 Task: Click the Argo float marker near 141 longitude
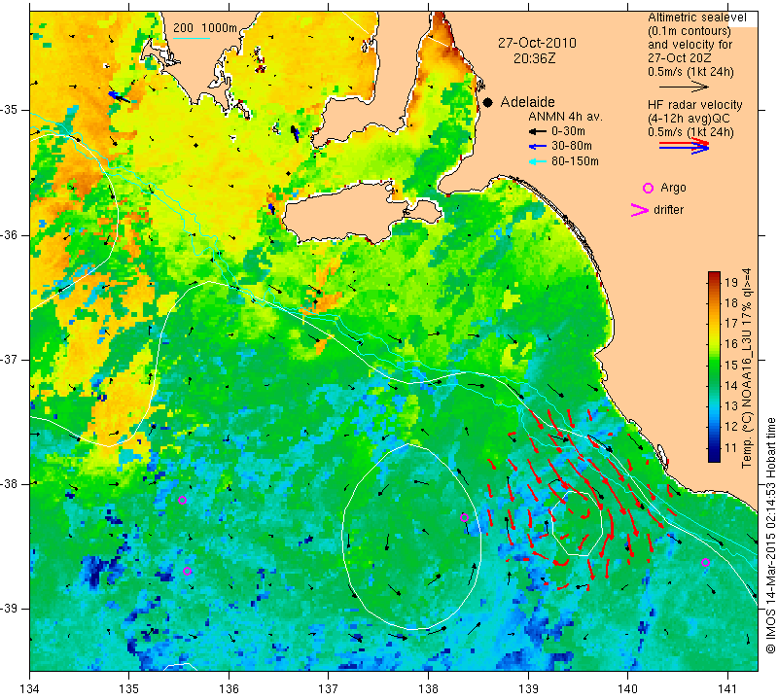tap(705, 563)
